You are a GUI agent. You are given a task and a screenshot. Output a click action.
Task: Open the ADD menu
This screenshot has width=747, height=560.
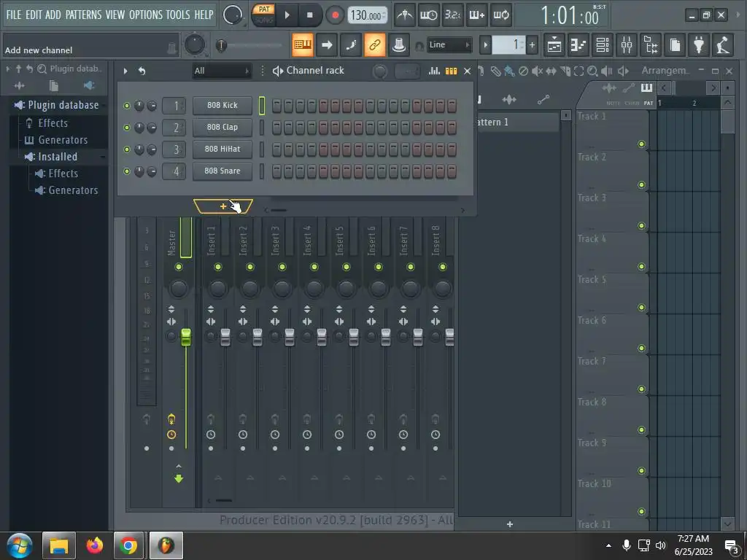tap(53, 15)
